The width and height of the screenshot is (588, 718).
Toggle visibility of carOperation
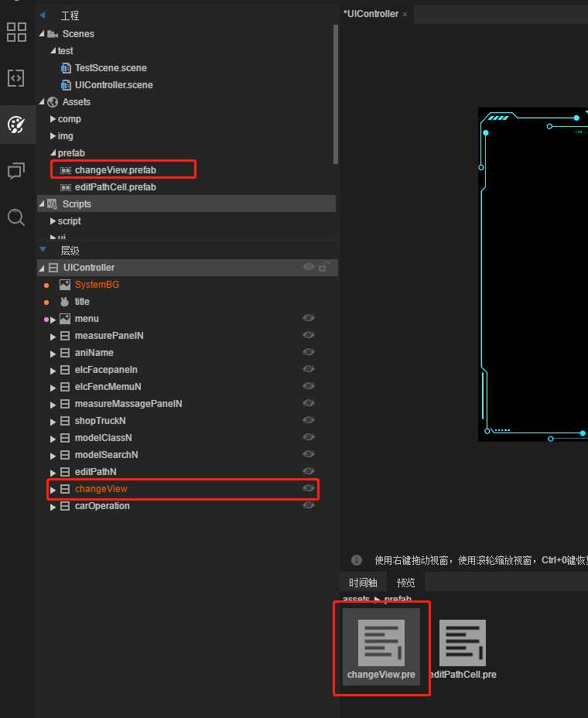click(309, 504)
